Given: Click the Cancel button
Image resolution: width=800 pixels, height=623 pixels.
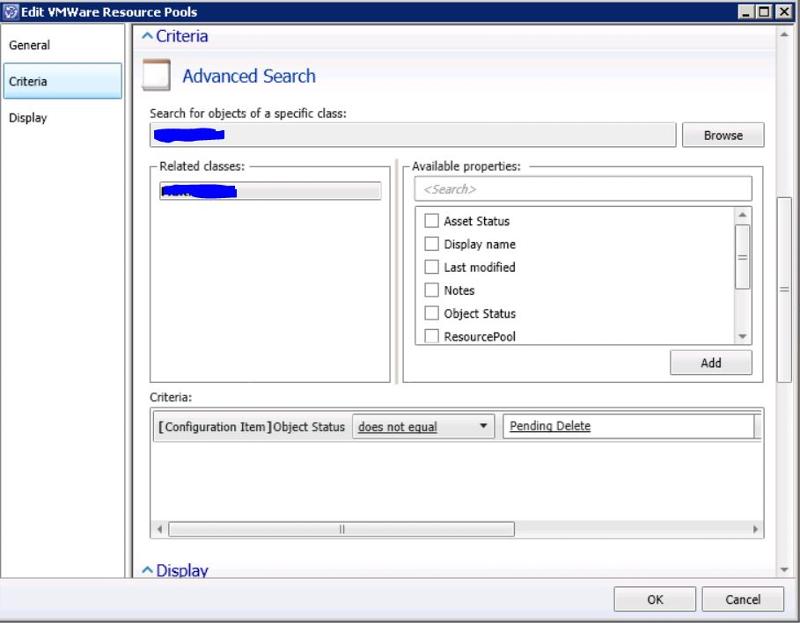Looking at the screenshot, I should pyautogui.click(x=743, y=599).
